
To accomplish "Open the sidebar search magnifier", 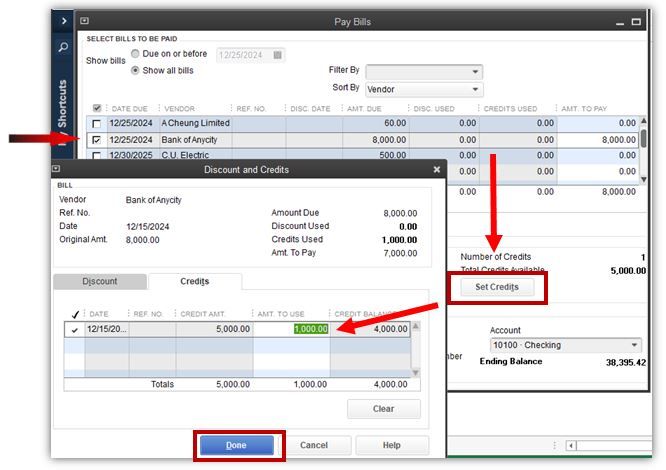I will 63,46.
